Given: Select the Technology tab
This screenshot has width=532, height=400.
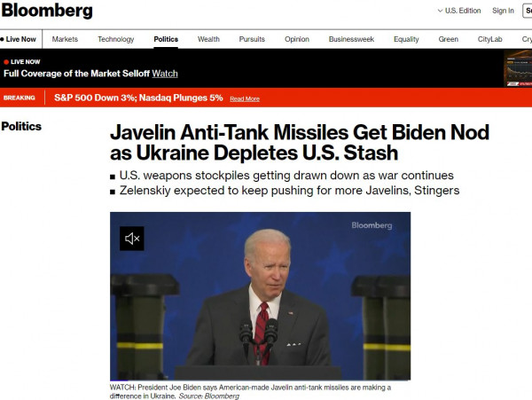Looking at the screenshot, I should click(115, 39).
